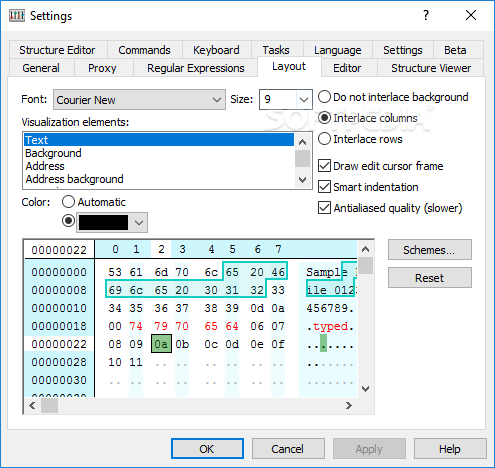Viewport: 495px width, 468px height.
Task: Open the Language tab
Action: 338,50
